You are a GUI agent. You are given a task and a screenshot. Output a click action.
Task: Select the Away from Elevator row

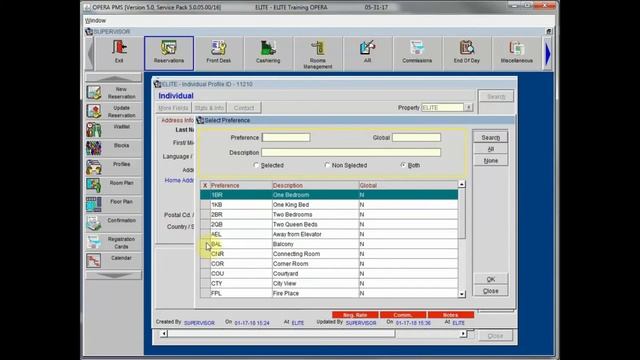click(x=329, y=234)
